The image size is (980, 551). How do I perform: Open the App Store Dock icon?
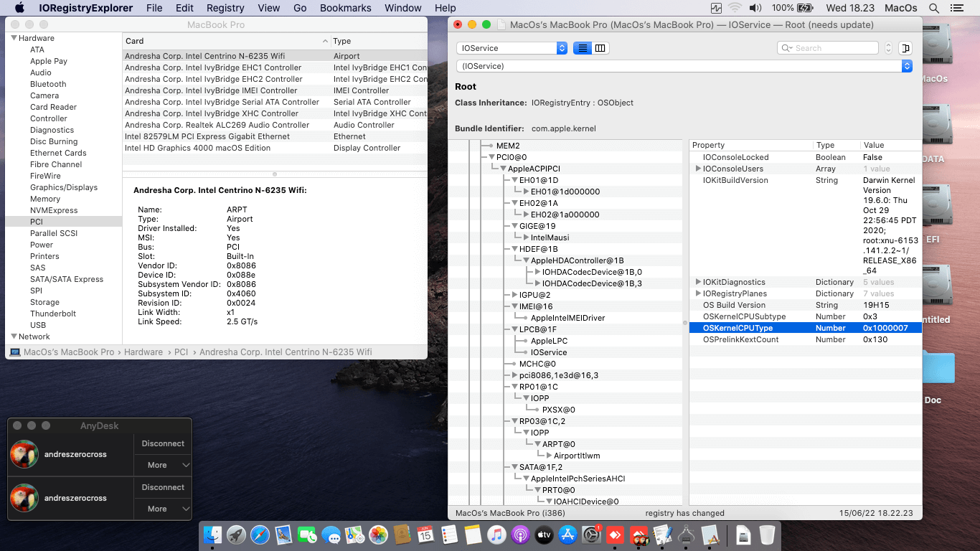coord(568,534)
